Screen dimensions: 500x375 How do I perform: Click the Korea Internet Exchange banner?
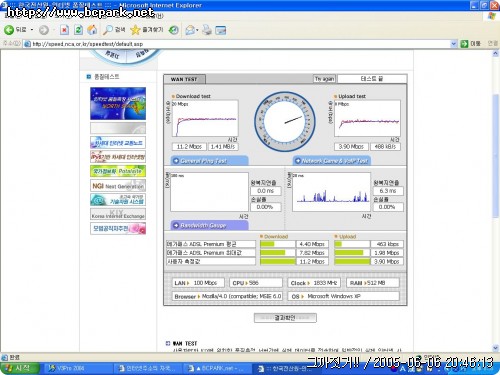(x=118, y=214)
